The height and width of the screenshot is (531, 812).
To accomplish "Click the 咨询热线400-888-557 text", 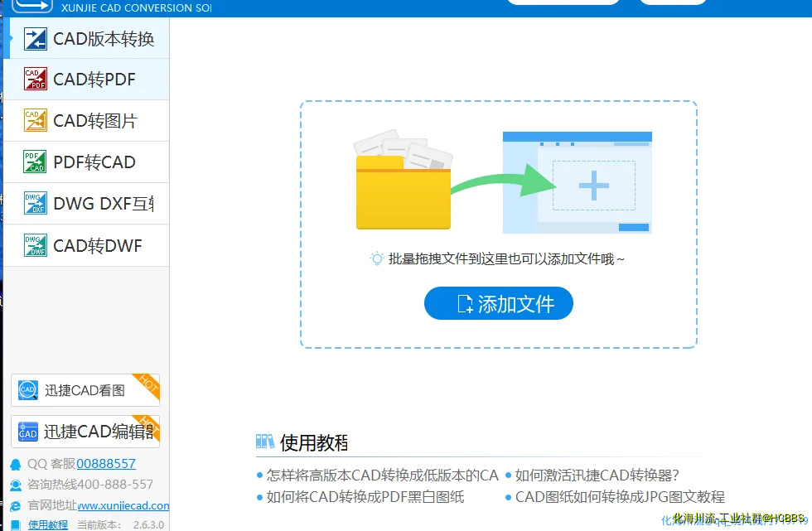I will click(x=90, y=485).
